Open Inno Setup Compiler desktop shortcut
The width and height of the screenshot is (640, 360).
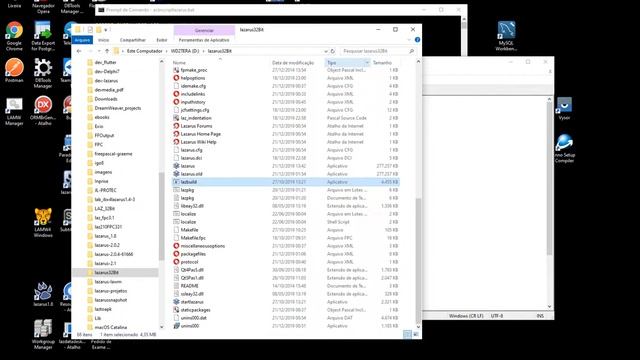(x=564, y=149)
